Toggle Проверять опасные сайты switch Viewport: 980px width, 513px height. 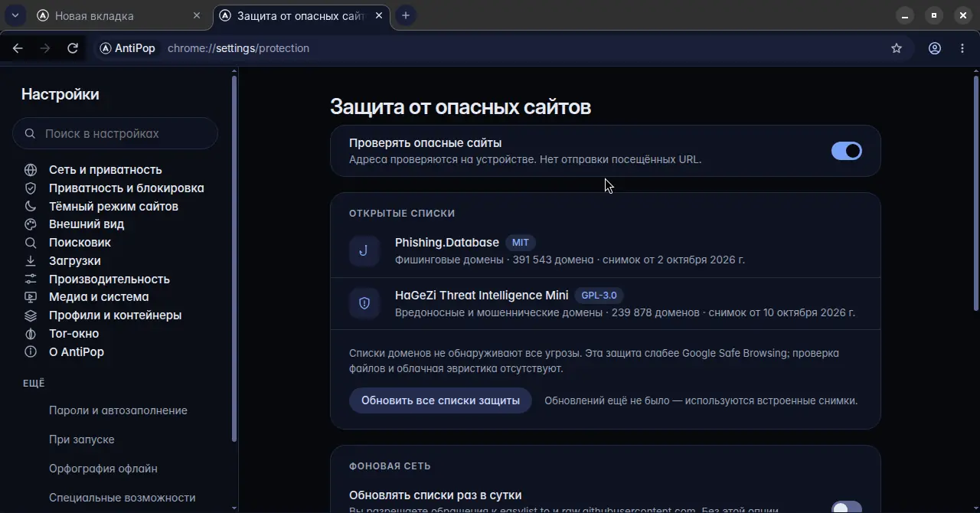(x=847, y=151)
